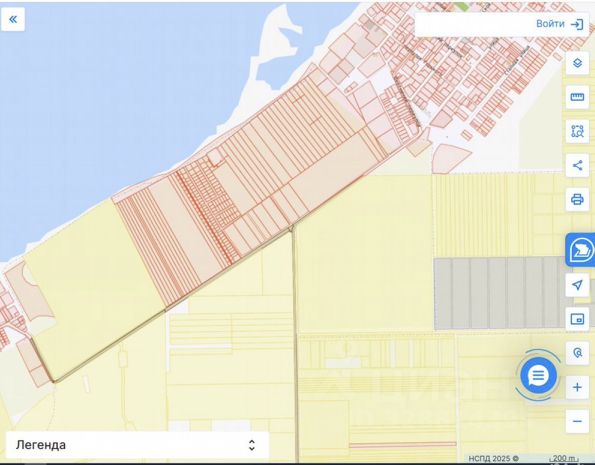Open the round blue chat button

[538, 376]
